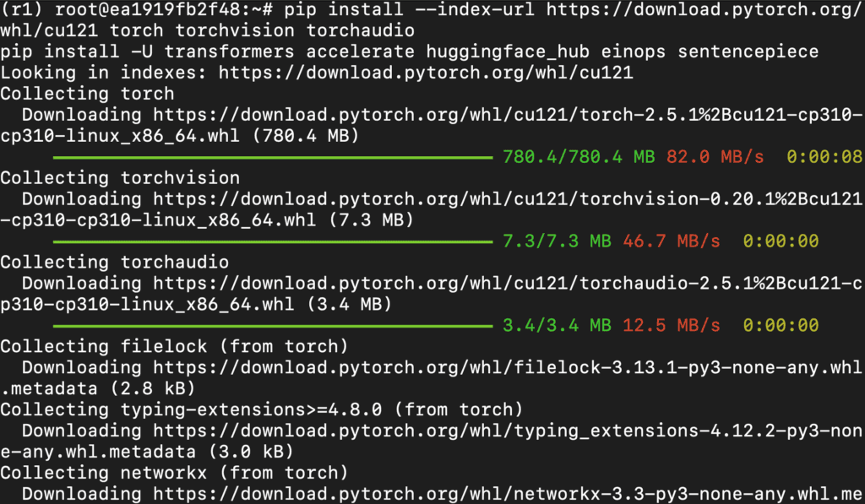
Task: Click the "780.4/780.4 MB" value
Action: click(579, 157)
